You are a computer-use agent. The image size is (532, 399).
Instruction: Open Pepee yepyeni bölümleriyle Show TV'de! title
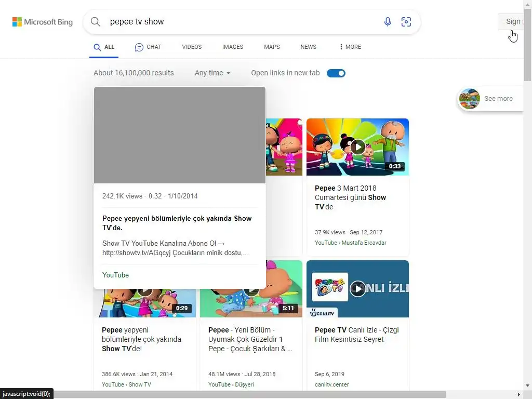click(141, 339)
